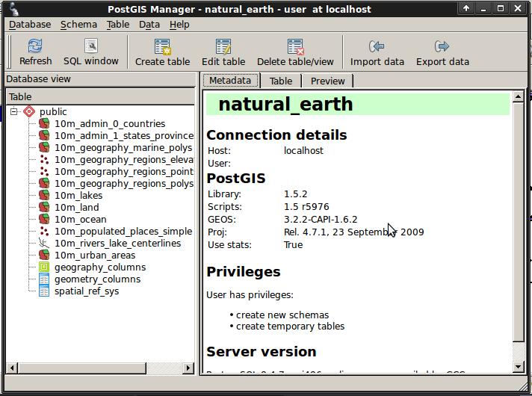This screenshot has height=396, width=532.
Task: Click the Create table icon
Action: pos(163,47)
